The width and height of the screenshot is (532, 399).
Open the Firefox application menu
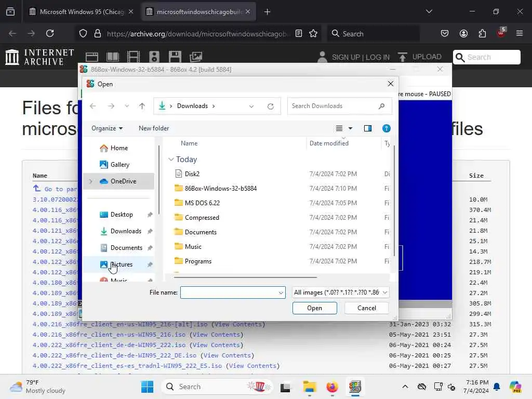[x=520, y=34]
